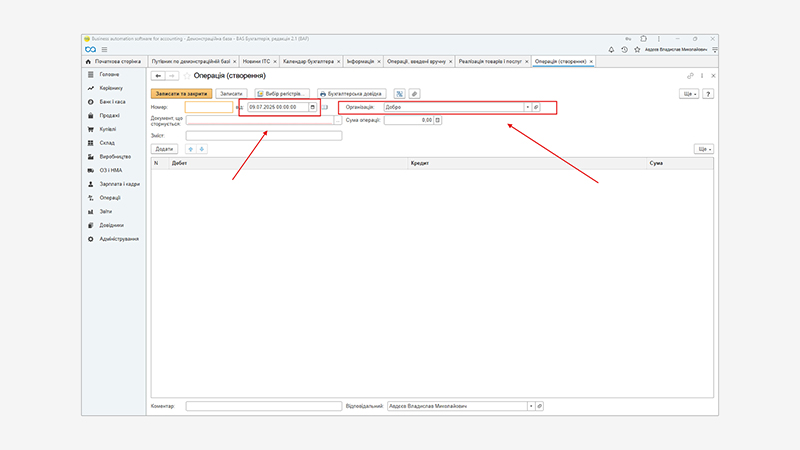The height and width of the screenshot is (450, 800).
Task: Move row down with blue arrow
Action: coord(202,149)
